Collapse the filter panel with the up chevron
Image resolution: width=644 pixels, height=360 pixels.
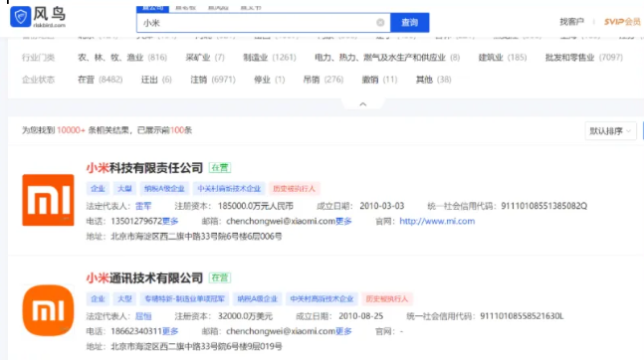click(363, 104)
